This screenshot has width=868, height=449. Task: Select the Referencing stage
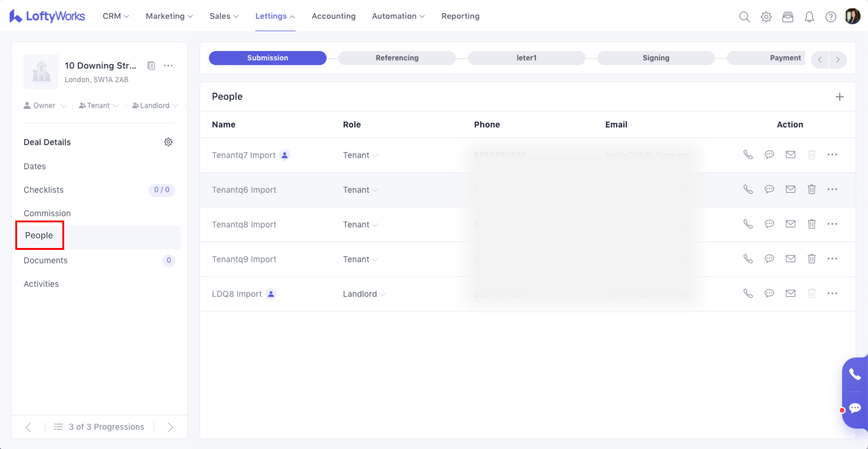coord(397,58)
